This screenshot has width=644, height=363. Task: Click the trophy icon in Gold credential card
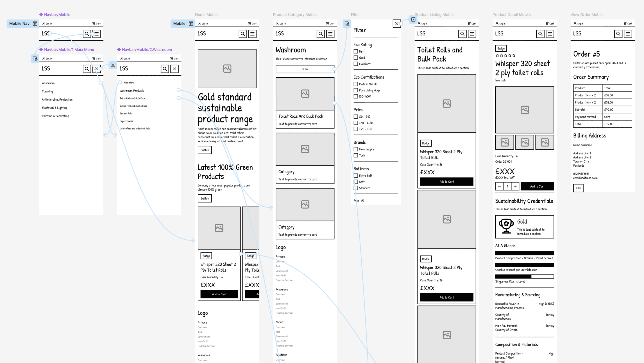(x=506, y=226)
